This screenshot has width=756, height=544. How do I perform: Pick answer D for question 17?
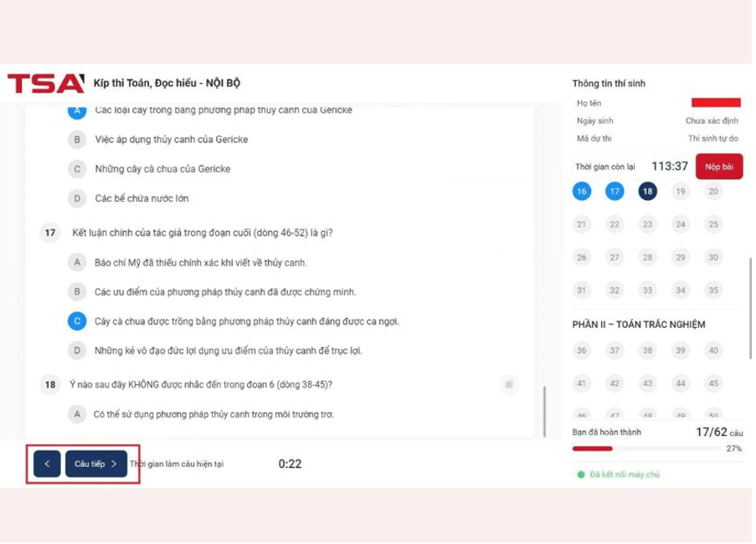pyautogui.click(x=76, y=350)
